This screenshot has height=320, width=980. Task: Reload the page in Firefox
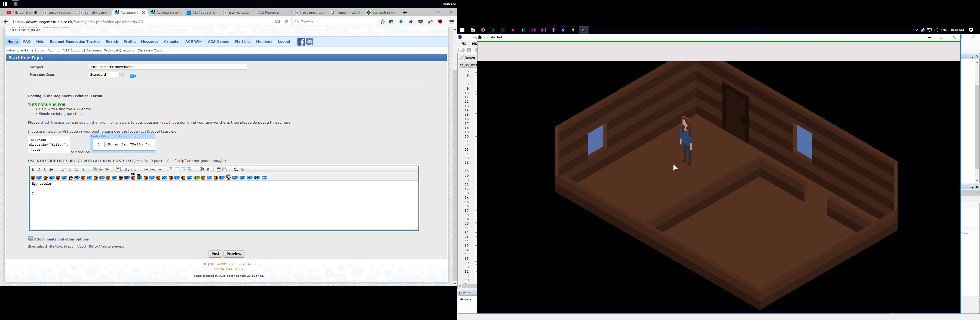point(287,22)
